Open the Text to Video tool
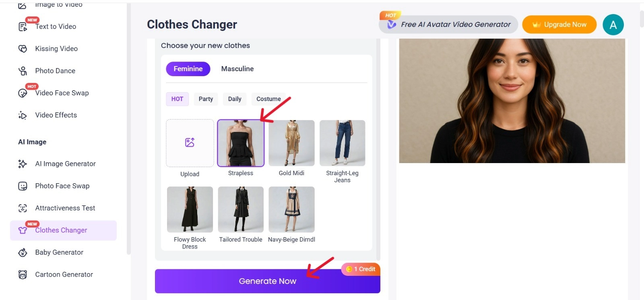 tap(55, 26)
